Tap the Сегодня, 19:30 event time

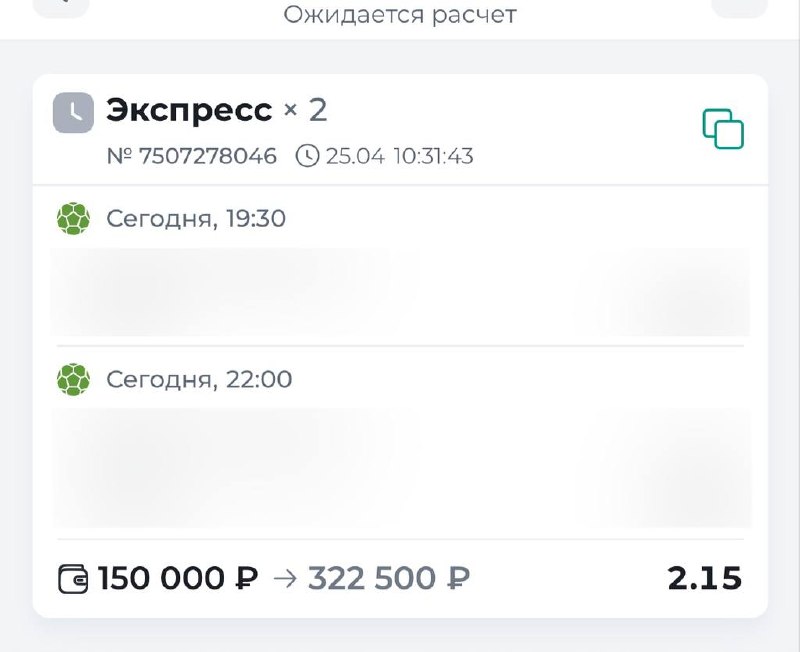click(x=196, y=218)
